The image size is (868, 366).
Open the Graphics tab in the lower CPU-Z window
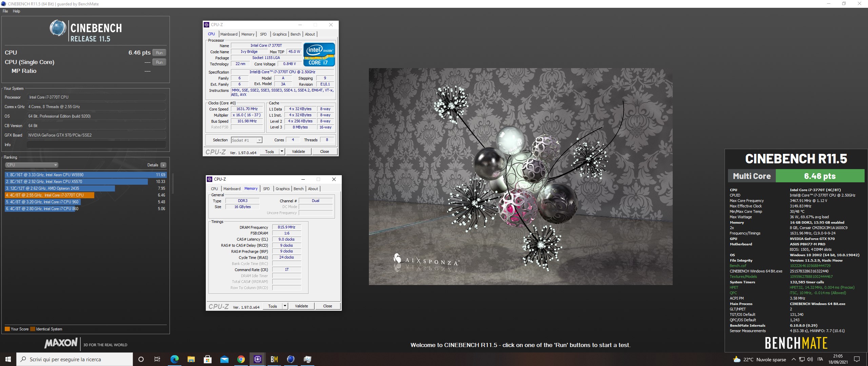pyautogui.click(x=282, y=189)
